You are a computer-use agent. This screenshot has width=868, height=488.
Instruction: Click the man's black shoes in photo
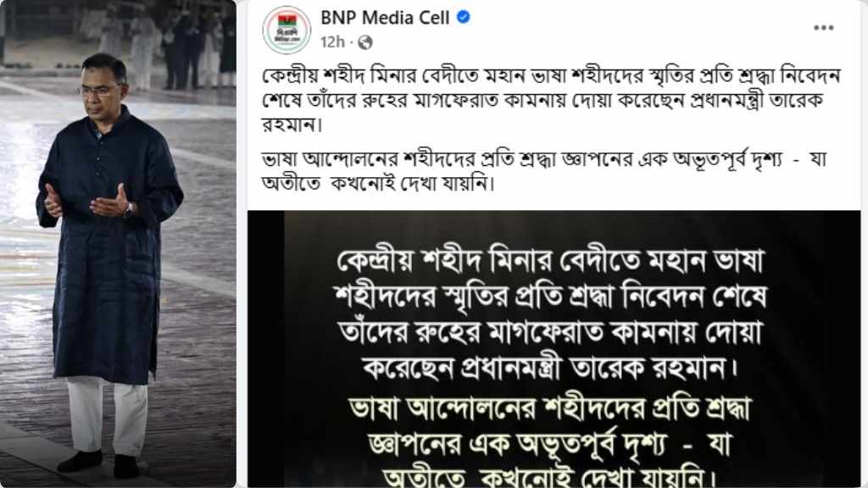point(98,463)
